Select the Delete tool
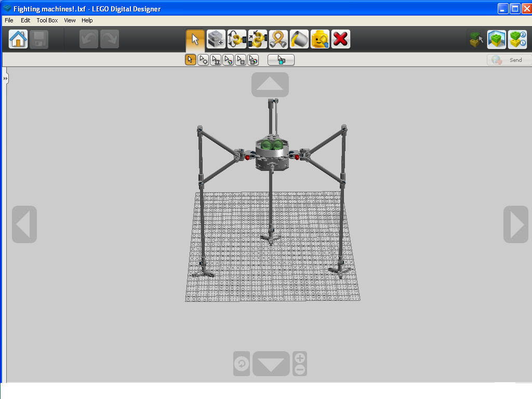 [x=340, y=39]
